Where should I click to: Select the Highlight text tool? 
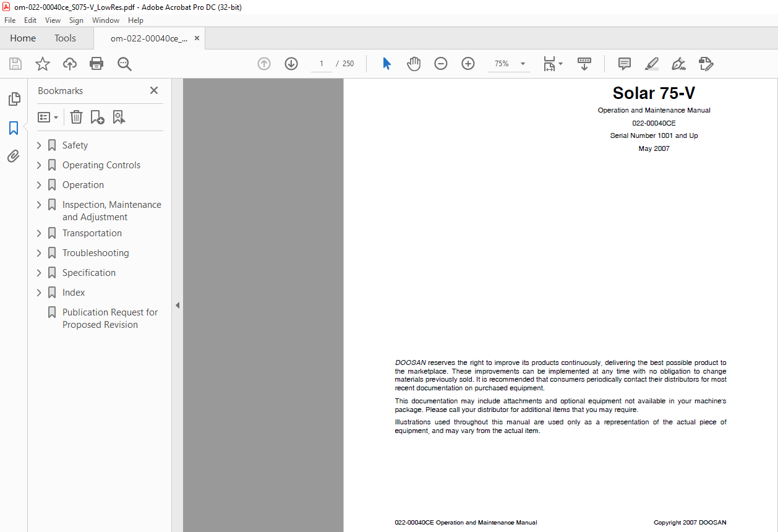[x=652, y=64]
